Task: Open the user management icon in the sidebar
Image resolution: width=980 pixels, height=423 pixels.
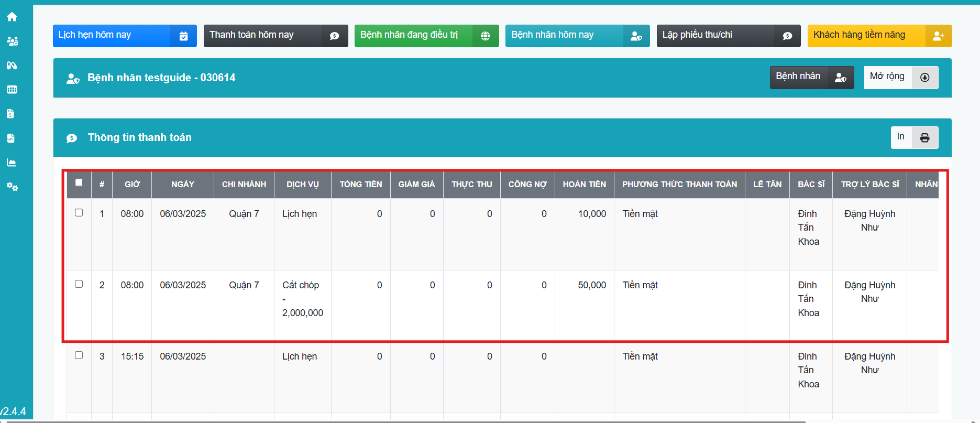Action: pos(12,41)
